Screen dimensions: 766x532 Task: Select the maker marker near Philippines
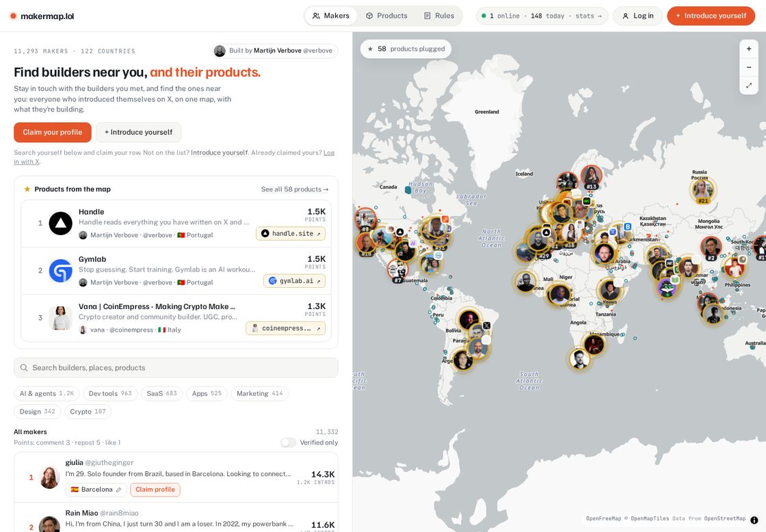(733, 267)
